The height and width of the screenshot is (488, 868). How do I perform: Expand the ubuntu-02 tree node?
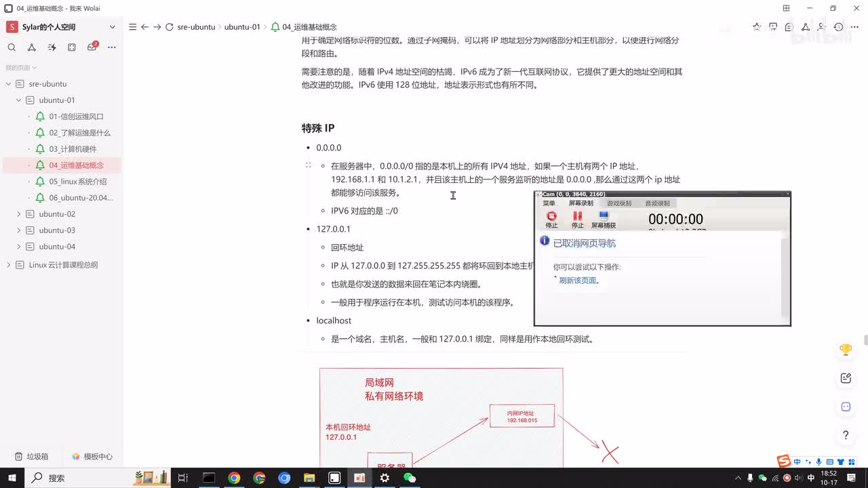[19, 214]
